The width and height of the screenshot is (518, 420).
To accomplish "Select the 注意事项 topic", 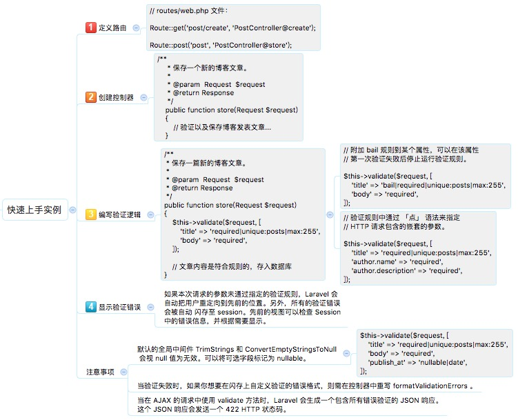I will pos(100,372).
